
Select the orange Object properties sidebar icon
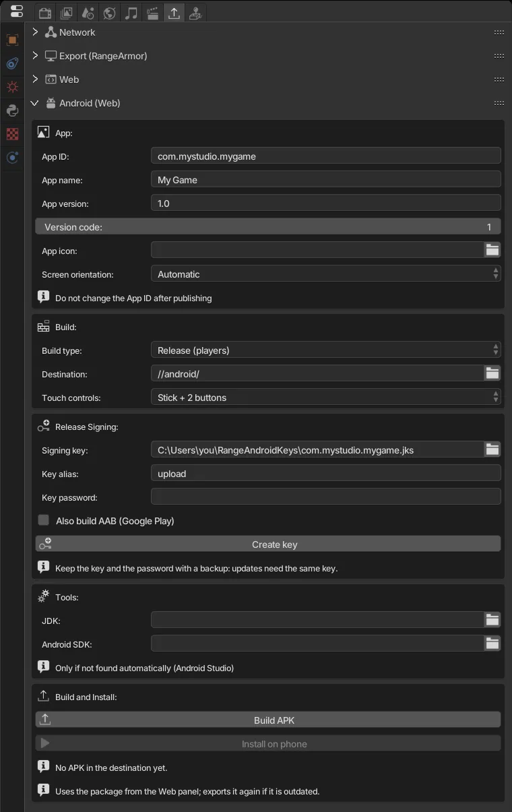(12, 40)
